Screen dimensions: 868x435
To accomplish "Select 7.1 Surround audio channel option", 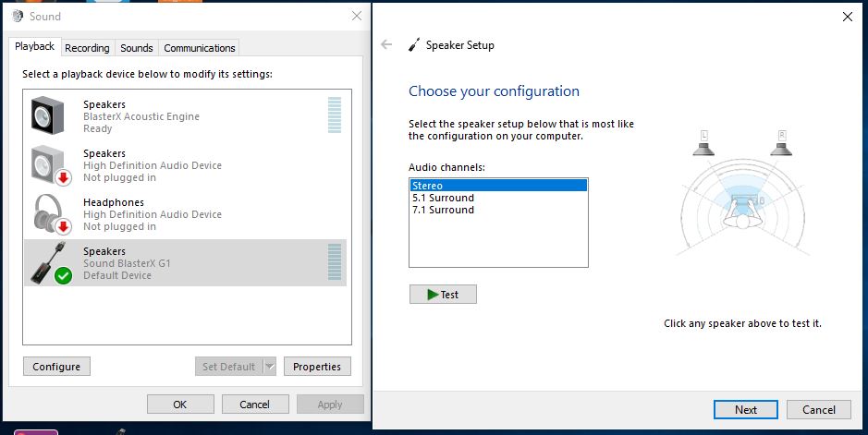I will [x=444, y=210].
